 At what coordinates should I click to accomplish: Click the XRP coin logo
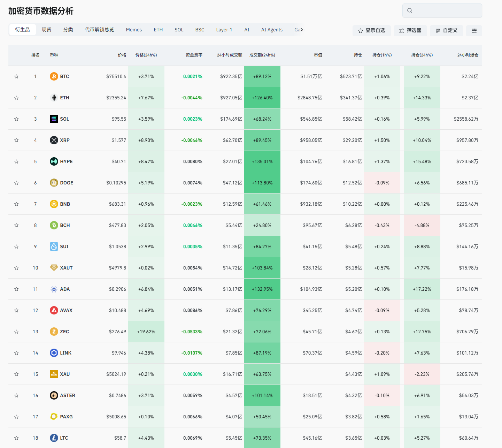54,140
